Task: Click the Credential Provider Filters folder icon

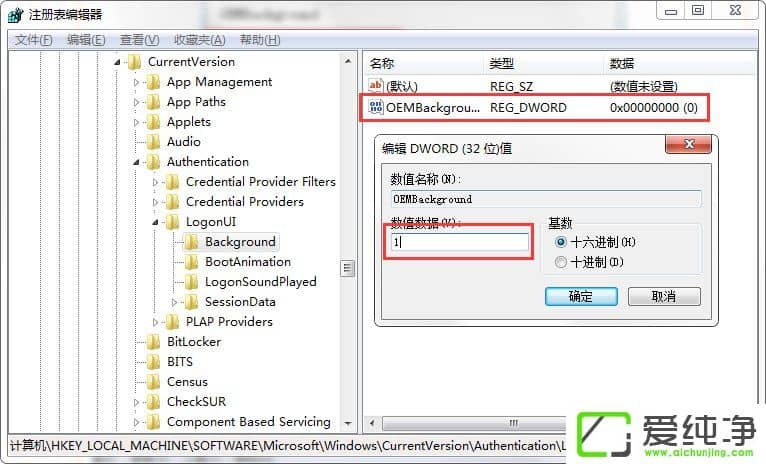Action: click(x=172, y=182)
